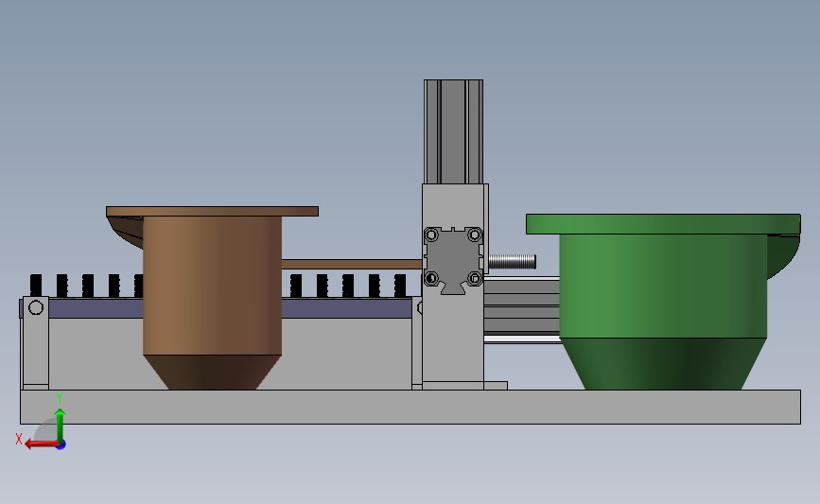This screenshot has height=504, width=820.
Task: Select the green bowl's flat top rim
Action: pyautogui.click(x=663, y=224)
